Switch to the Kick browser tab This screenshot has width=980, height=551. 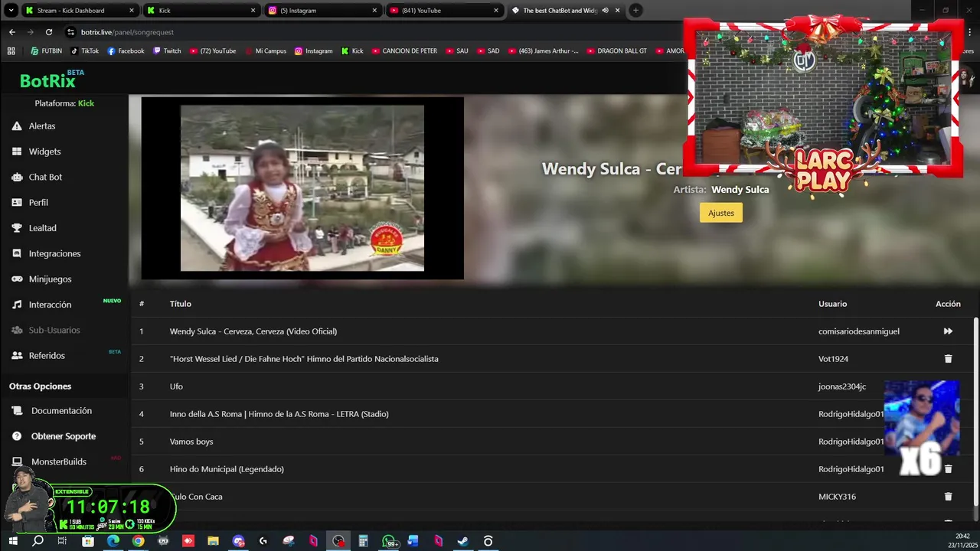click(201, 11)
